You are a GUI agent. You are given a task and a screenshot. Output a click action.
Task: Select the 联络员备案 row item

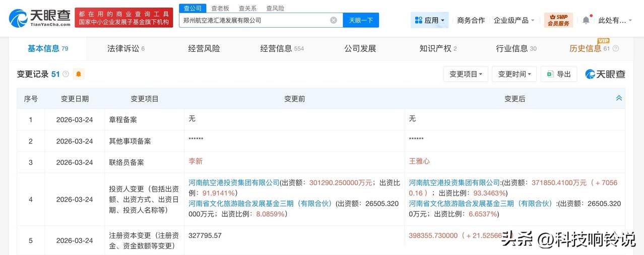click(126, 162)
